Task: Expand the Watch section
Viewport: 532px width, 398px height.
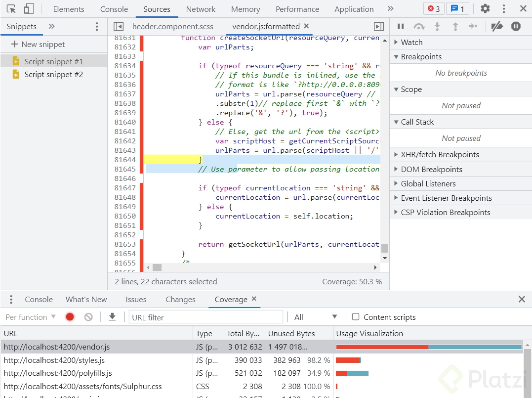Action: click(411, 43)
